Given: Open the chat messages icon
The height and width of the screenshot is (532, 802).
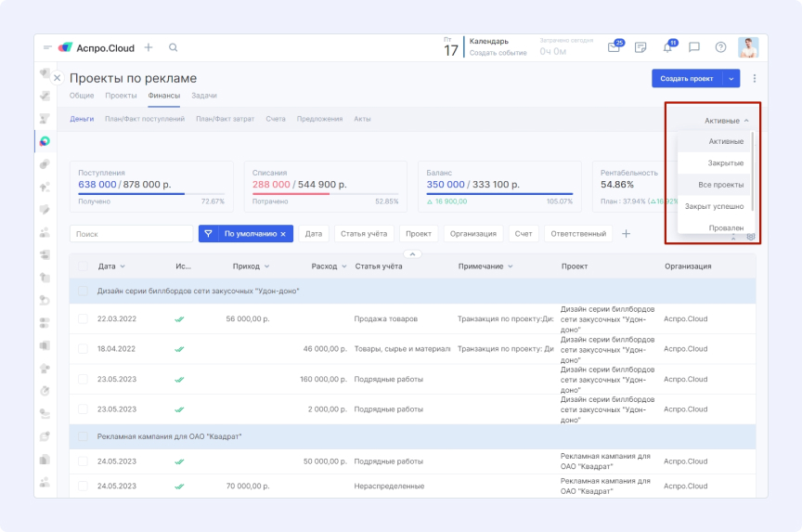Looking at the screenshot, I should [x=693, y=47].
